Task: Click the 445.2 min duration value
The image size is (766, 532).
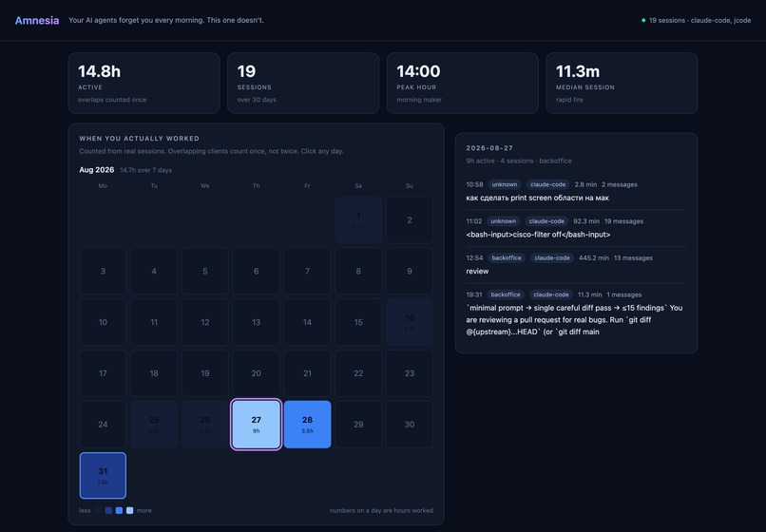Action: (594, 258)
